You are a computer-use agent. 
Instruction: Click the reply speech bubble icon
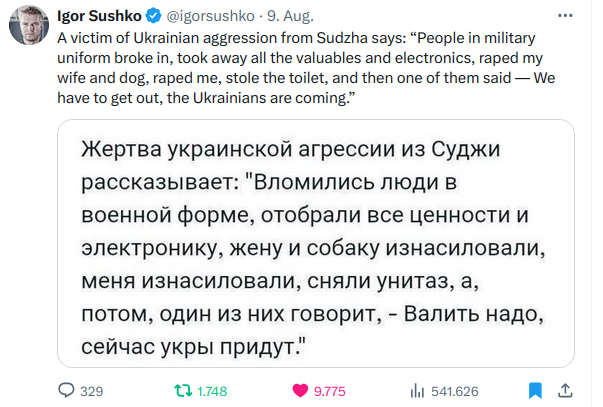pos(68,390)
